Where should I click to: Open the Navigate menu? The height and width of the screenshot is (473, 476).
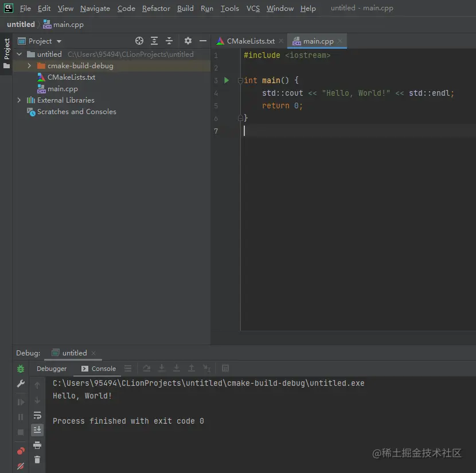pos(95,9)
